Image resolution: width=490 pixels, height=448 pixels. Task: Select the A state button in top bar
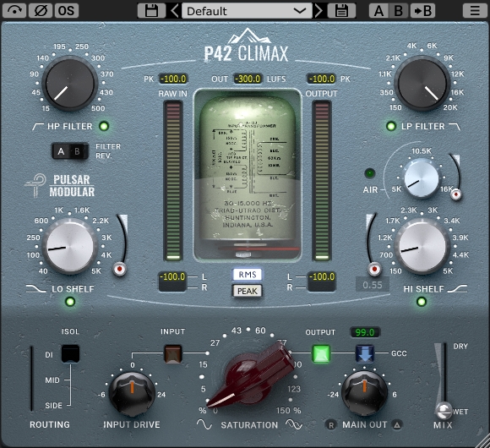378,11
